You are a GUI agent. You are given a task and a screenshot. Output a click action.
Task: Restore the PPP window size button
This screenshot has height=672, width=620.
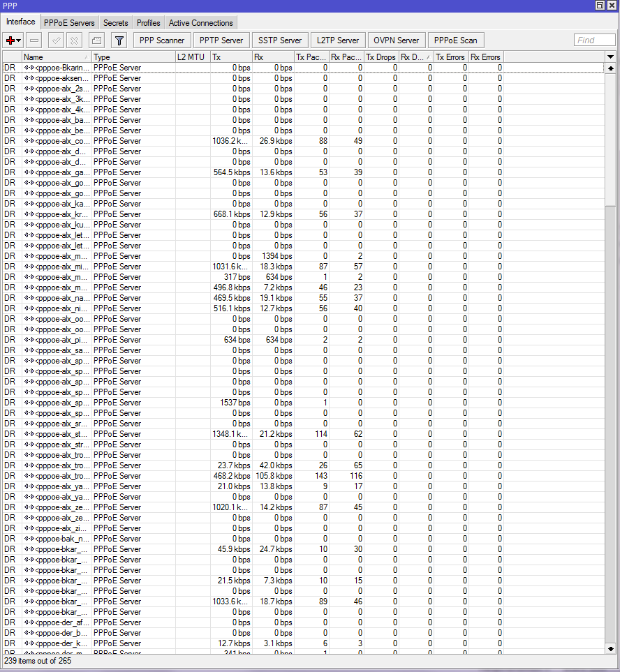point(600,6)
